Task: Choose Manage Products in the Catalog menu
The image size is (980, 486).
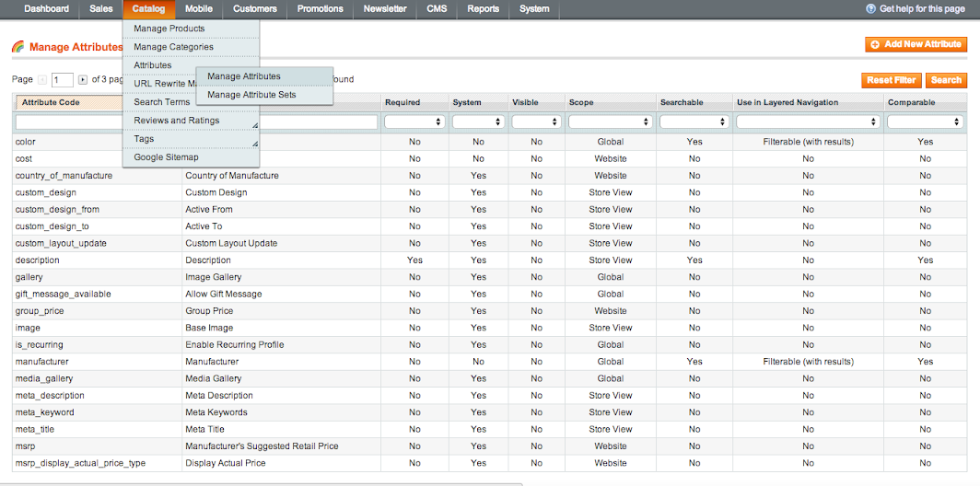Action: (169, 29)
